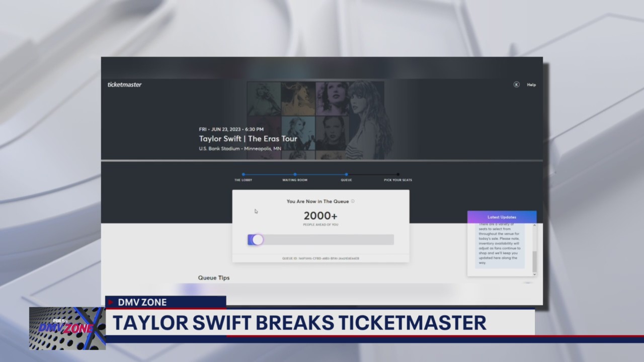Click the down arrow in Latest Updates panel
Image resolution: width=644 pixels, height=362 pixels.
(x=534, y=273)
